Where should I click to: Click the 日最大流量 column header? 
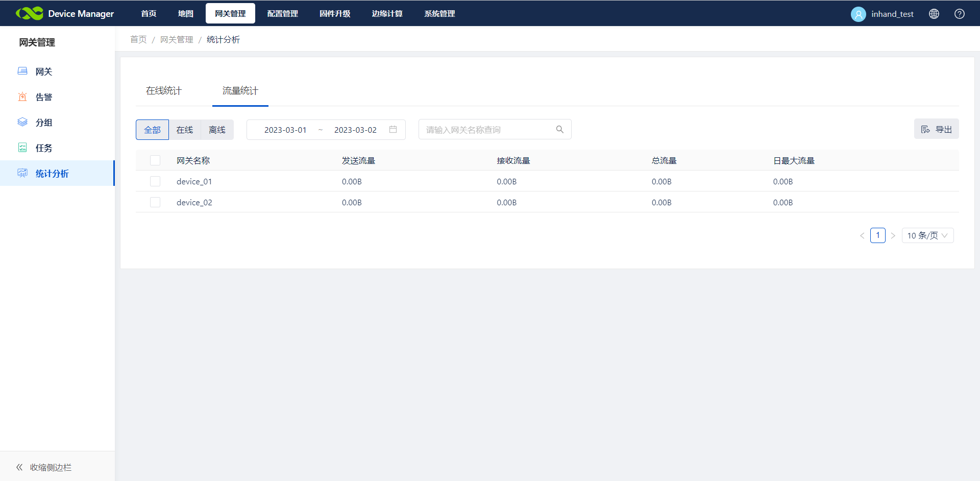(x=794, y=160)
